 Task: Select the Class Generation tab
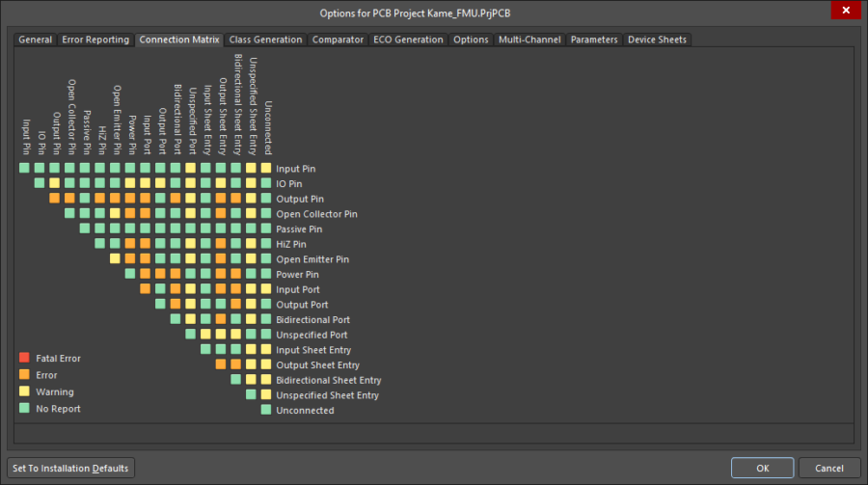[x=265, y=40]
